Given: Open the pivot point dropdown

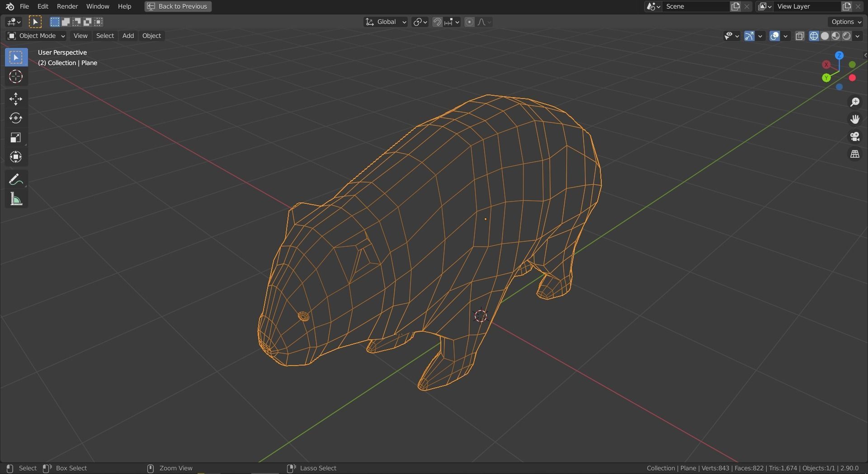Looking at the screenshot, I should 420,22.
